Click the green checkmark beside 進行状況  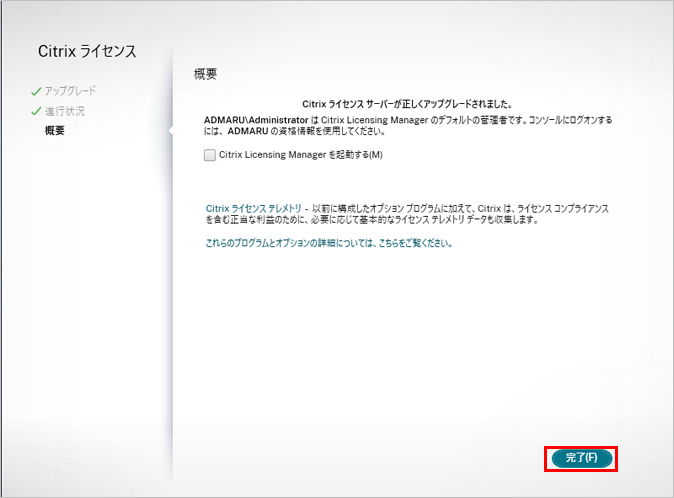(x=36, y=111)
